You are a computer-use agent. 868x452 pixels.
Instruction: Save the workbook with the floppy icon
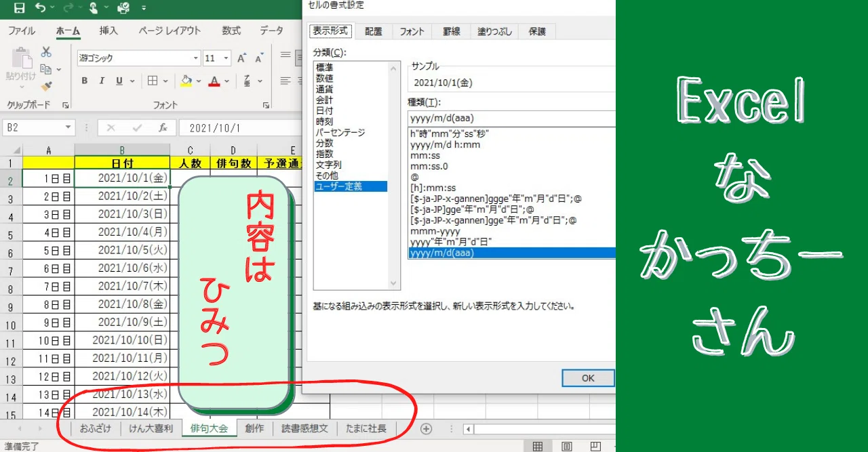[19, 8]
